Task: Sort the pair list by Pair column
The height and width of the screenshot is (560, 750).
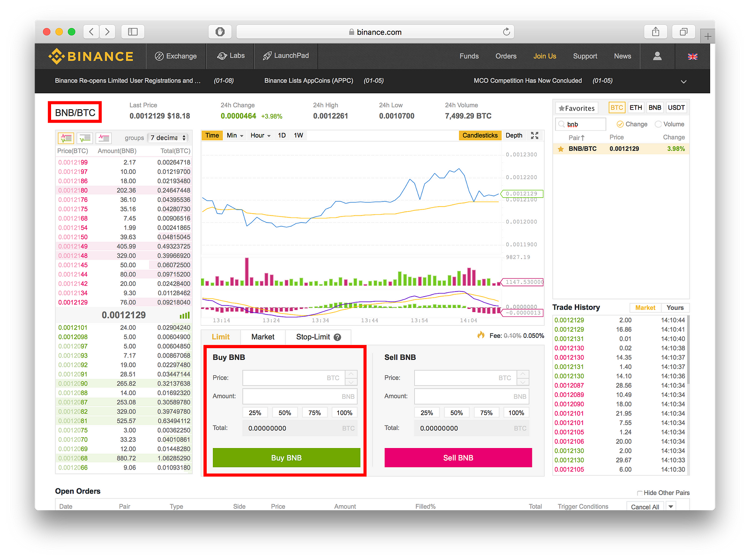Action: (x=576, y=138)
